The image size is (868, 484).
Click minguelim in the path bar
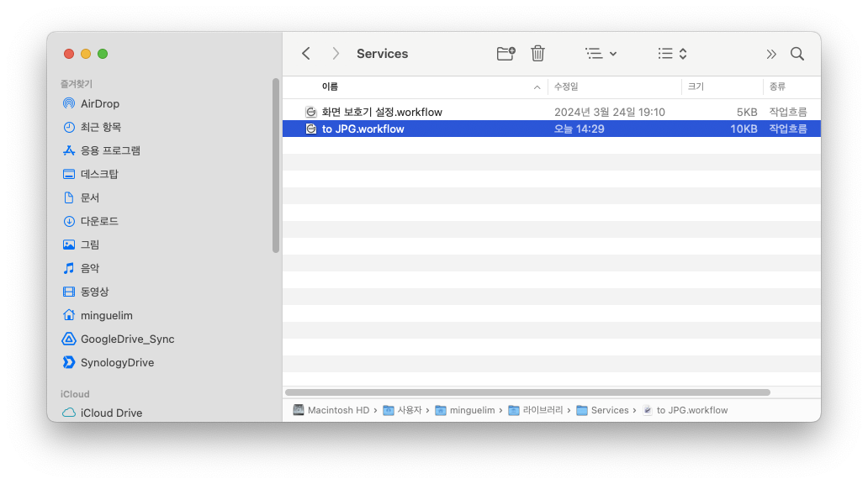click(x=465, y=410)
